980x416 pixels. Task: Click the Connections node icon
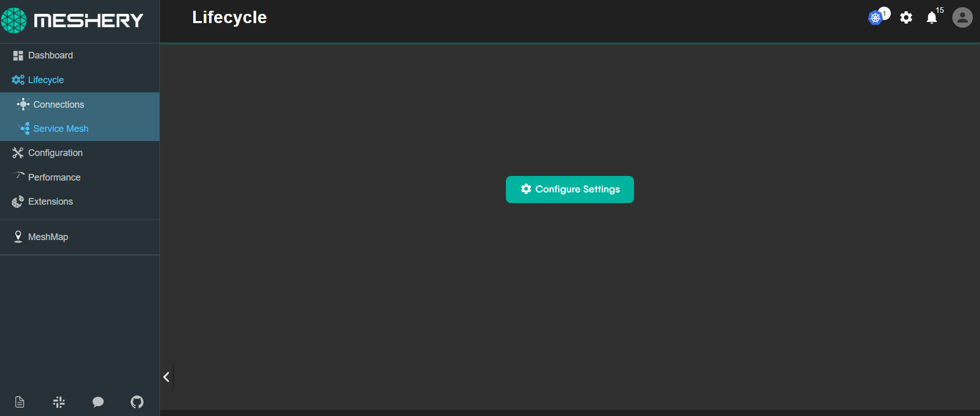click(x=23, y=104)
